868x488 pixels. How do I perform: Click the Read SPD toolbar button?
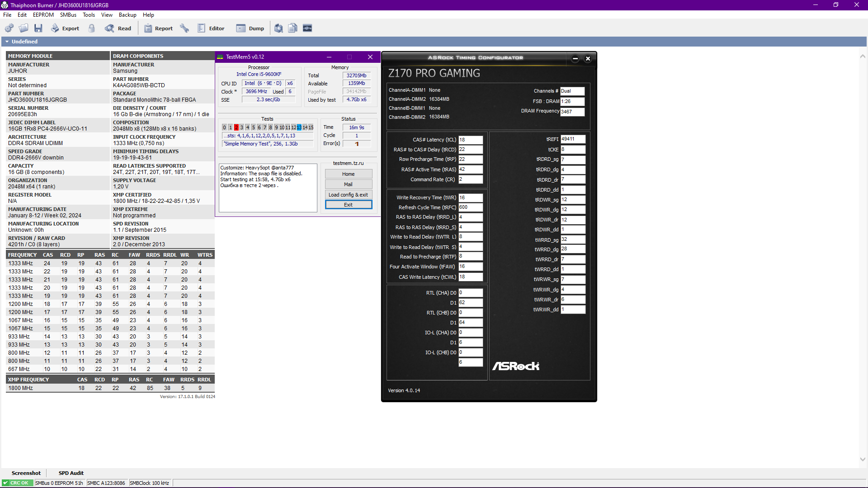tap(118, 28)
